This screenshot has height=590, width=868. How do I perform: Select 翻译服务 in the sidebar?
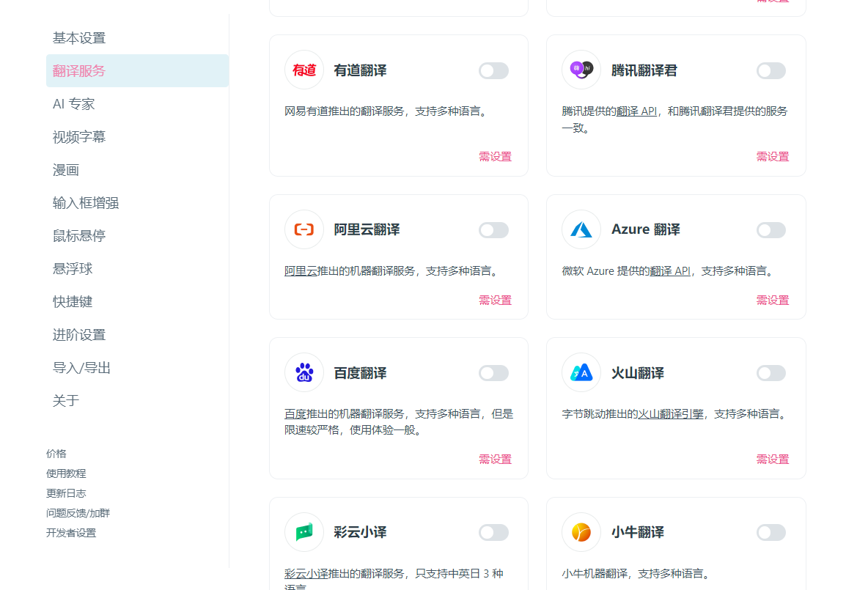tap(137, 71)
